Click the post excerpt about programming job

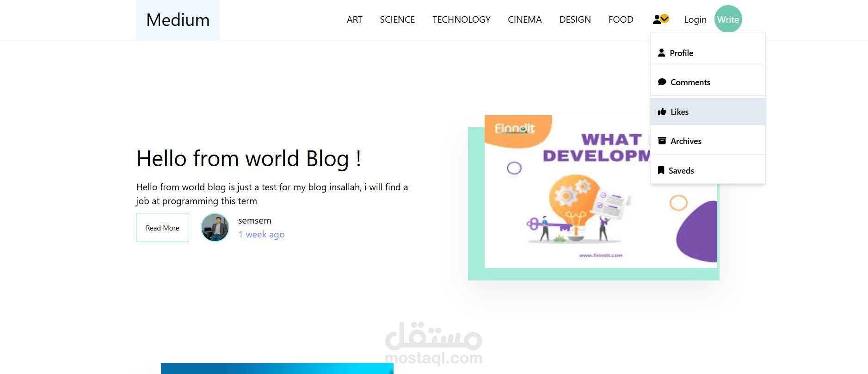click(x=272, y=194)
